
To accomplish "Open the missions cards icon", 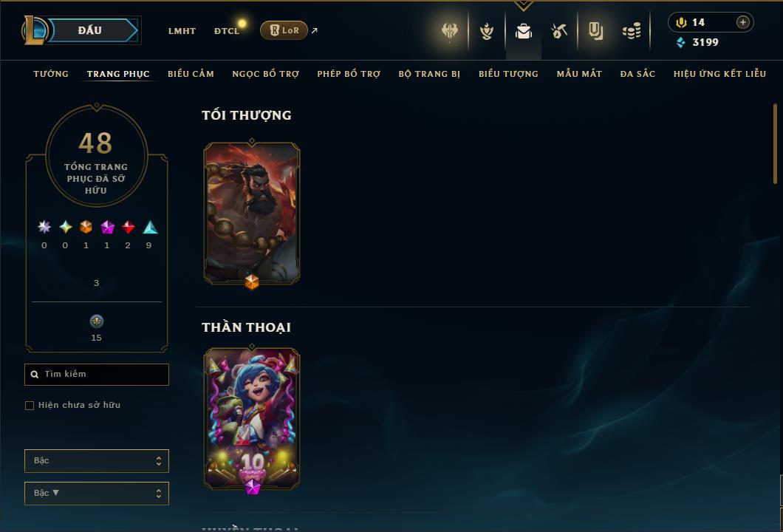I will [x=595, y=32].
